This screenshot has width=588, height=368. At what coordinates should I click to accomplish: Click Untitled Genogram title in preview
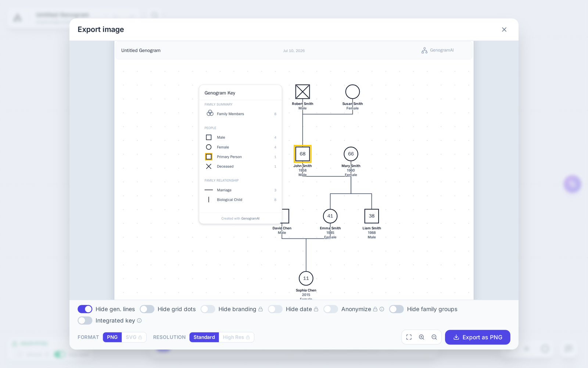[141, 50]
